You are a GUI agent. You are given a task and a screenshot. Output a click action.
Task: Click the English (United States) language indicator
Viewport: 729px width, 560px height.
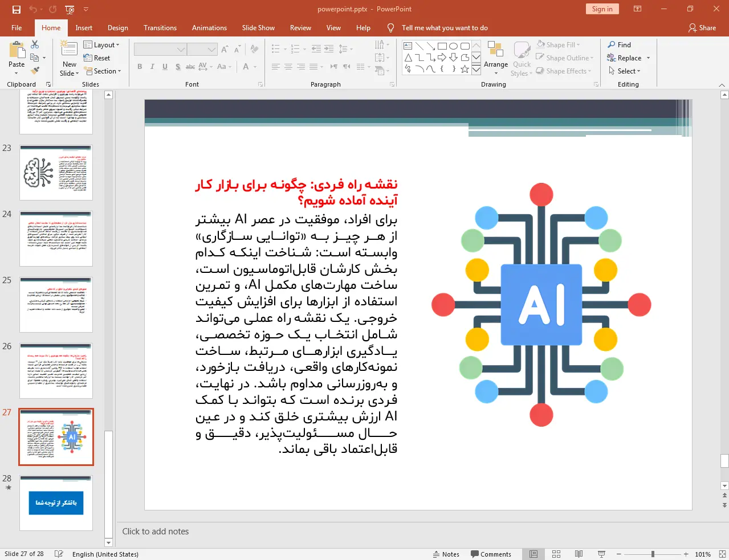coord(105,554)
